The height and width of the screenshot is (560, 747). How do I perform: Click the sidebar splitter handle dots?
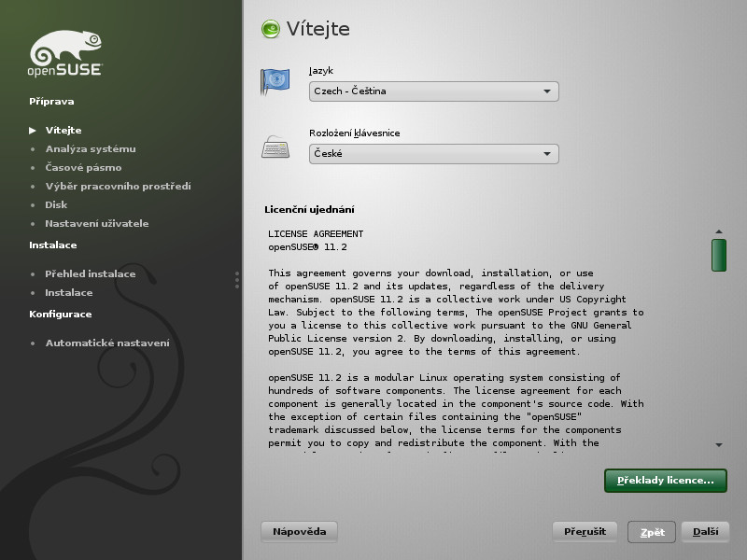point(237,280)
